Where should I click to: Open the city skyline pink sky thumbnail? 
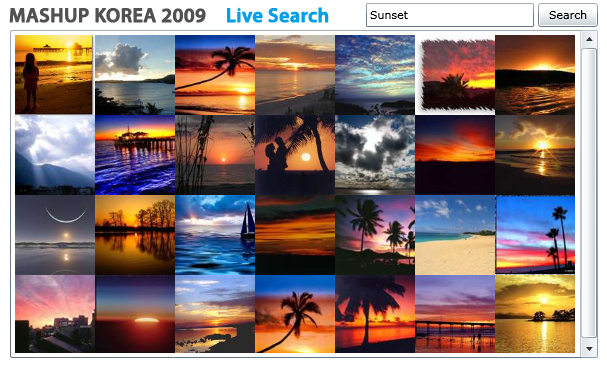[x=55, y=314]
